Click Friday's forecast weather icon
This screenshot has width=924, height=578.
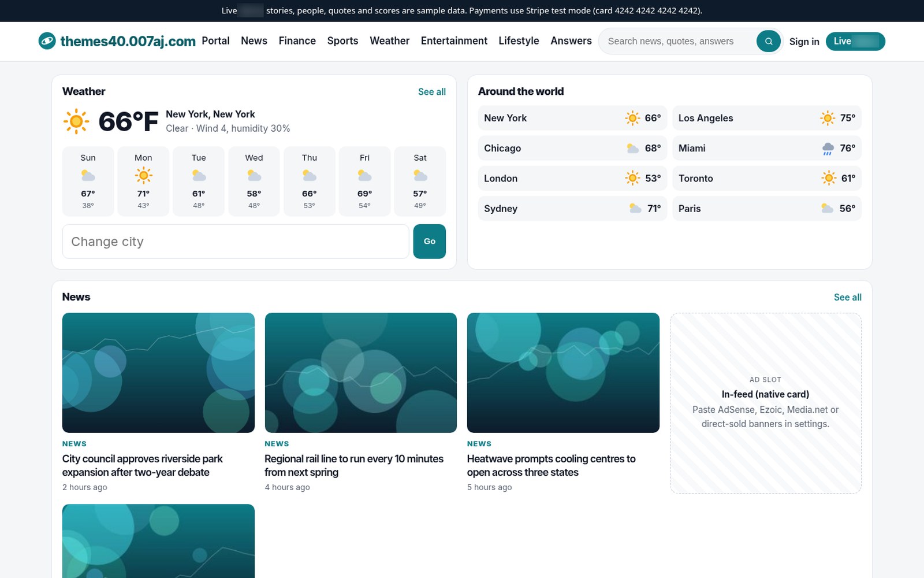click(x=364, y=175)
